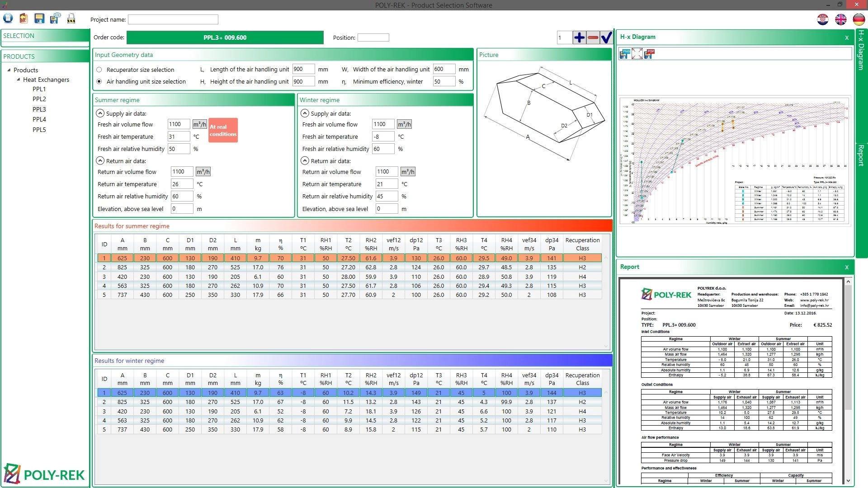Click summer Elevation above sea level field
Image resolution: width=868 pixels, height=488 pixels.
(182, 209)
